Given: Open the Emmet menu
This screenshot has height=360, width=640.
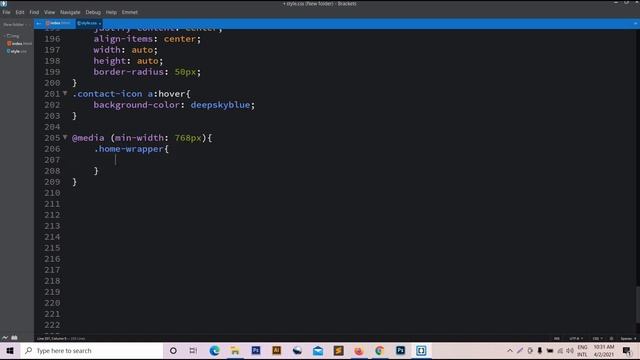Looking at the screenshot, I should pyautogui.click(x=129, y=12).
